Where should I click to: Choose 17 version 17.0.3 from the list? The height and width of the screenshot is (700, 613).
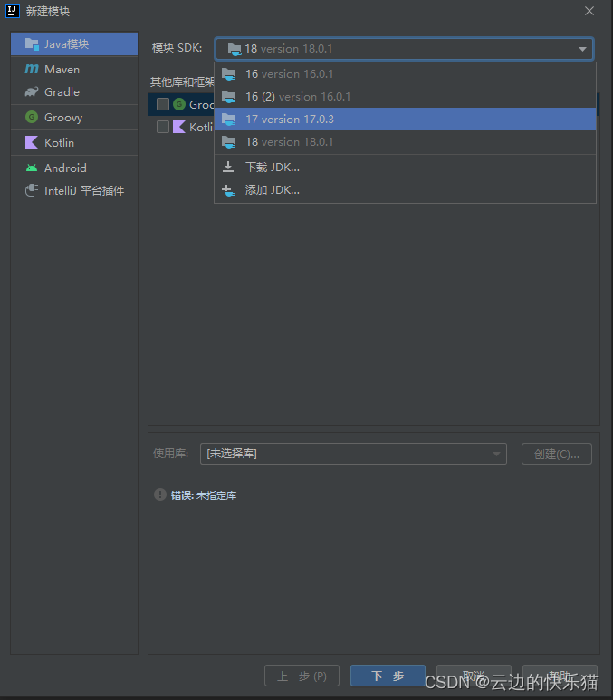[405, 120]
